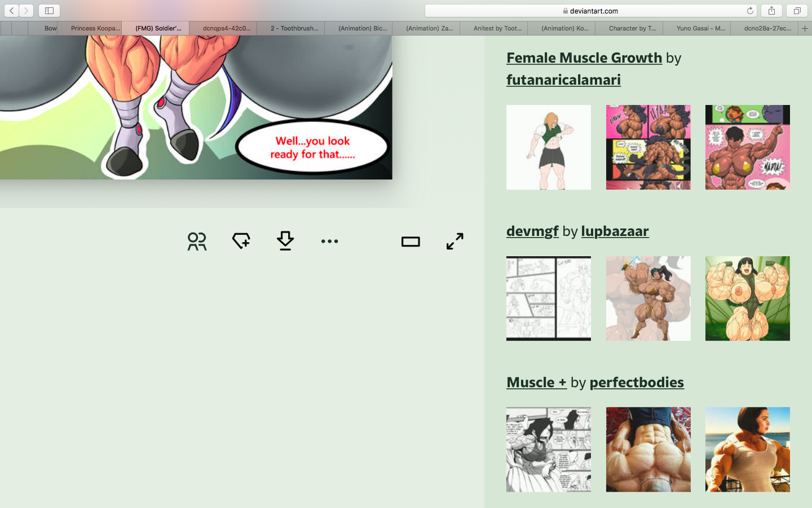Switch to the (Animation) Za tab

tap(426, 28)
